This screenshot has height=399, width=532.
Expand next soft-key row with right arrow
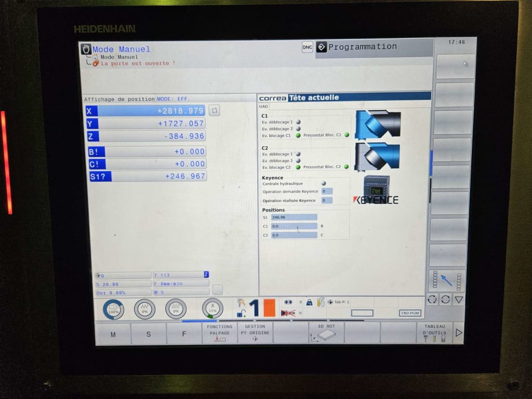click(x=458, y=333)
